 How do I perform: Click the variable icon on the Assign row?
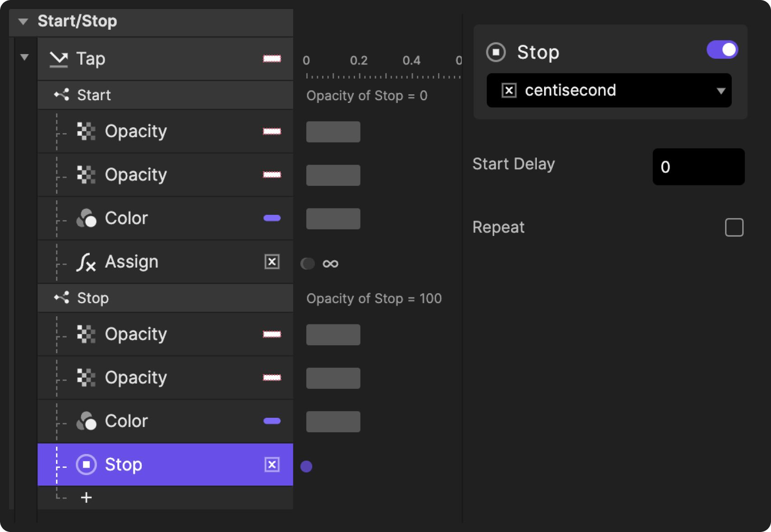point(272,262)
